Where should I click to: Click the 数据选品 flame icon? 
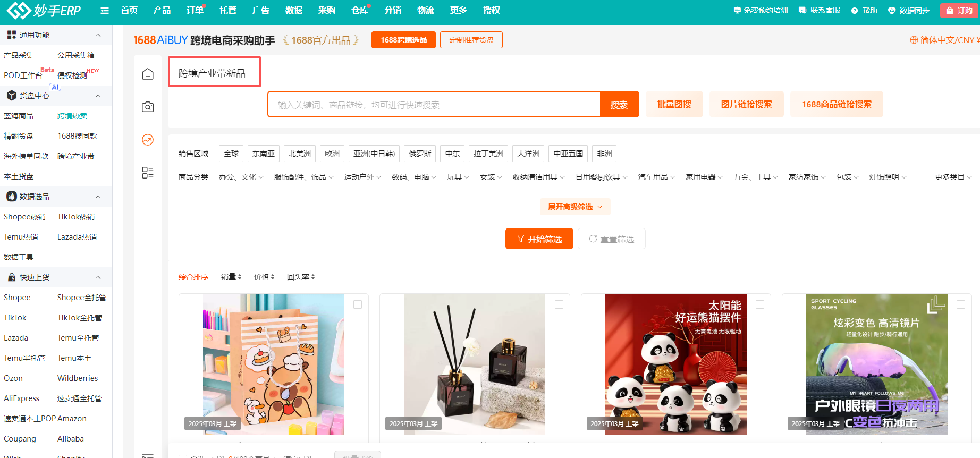pyautogui.click(x=11, y=197)
